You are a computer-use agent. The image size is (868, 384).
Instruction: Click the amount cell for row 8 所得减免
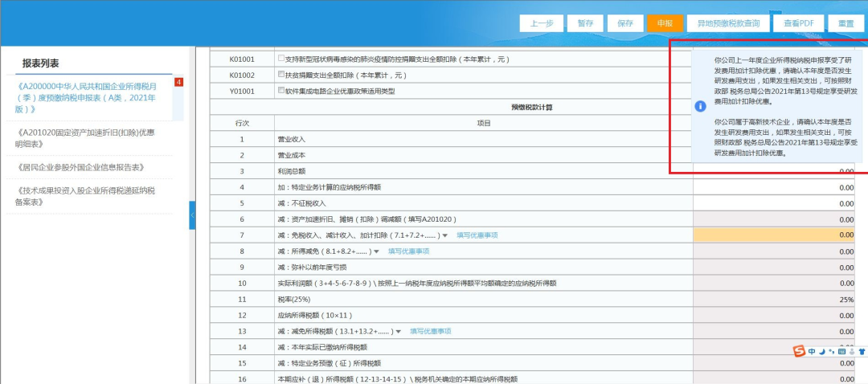tap(774, 251)
